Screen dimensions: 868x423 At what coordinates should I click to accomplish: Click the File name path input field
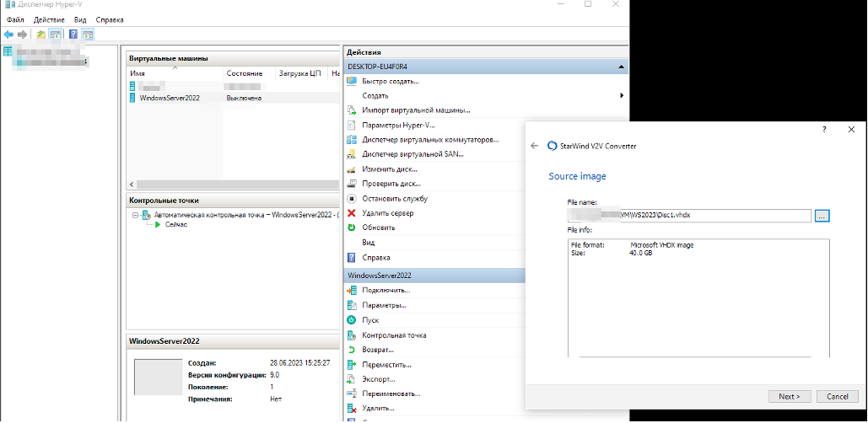689,216
